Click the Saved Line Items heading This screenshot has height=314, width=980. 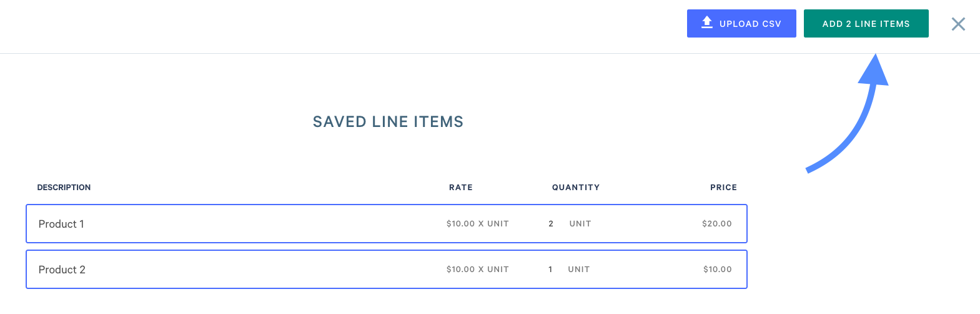[388, 121]
